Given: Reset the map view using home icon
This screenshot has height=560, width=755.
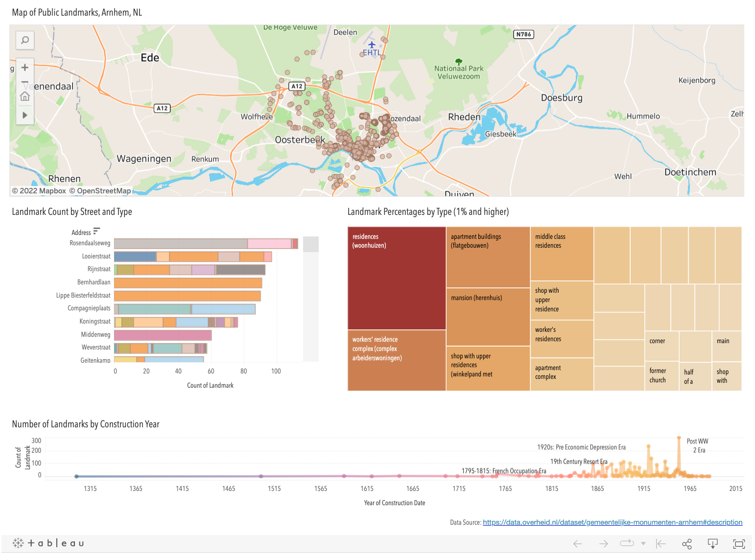Looking at the screenshot, I should click(24, 96).
